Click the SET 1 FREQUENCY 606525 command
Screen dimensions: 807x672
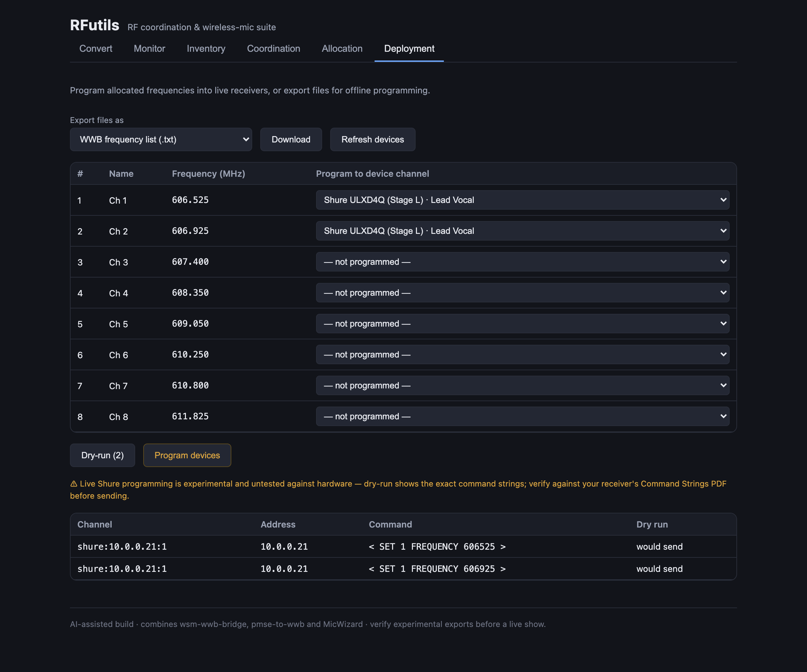(x=437, y=547)
